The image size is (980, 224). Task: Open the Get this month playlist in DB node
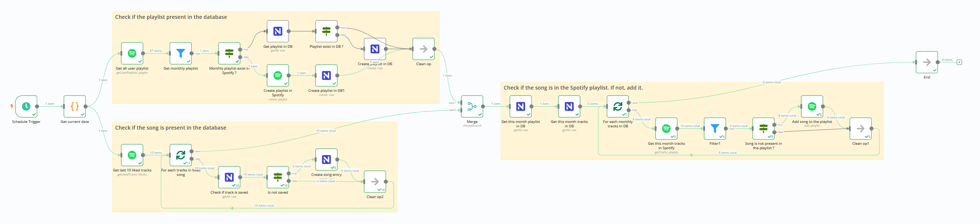point(521,106)
